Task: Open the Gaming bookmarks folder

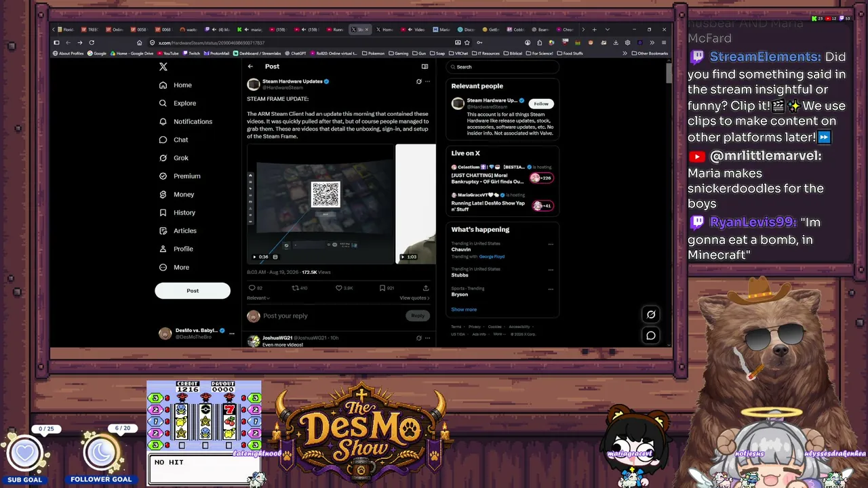Action: tap(399, 54)
